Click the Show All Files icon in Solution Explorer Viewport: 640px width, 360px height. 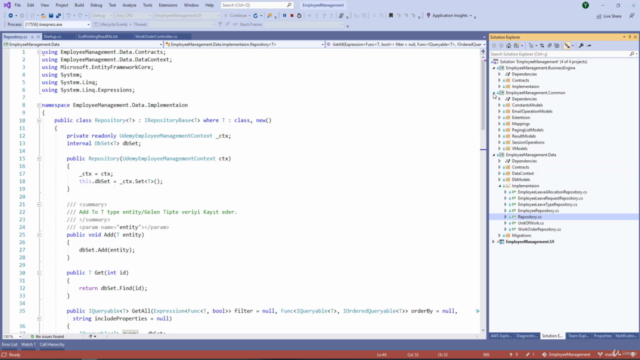(557, 46)
